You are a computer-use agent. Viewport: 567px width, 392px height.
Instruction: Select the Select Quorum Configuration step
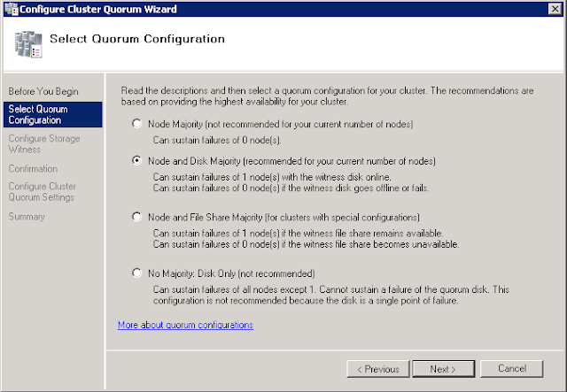(53, 114)
